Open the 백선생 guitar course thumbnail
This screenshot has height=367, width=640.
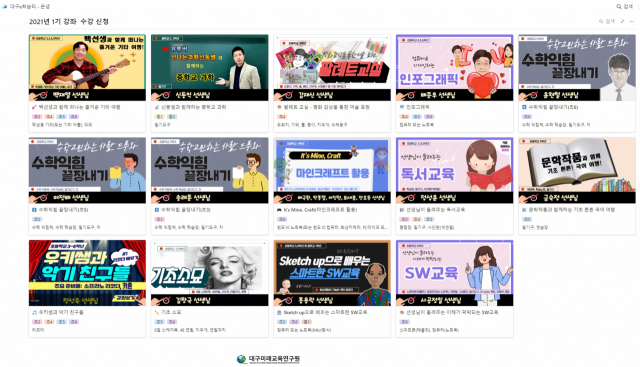pyautogui.click(x=87, y=68)
